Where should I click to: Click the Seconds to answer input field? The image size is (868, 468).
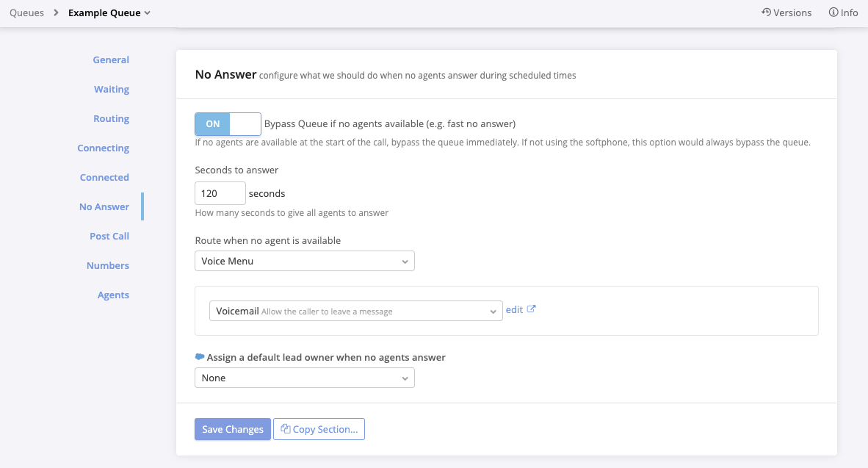pyautogui.click(x=220, y=194)
